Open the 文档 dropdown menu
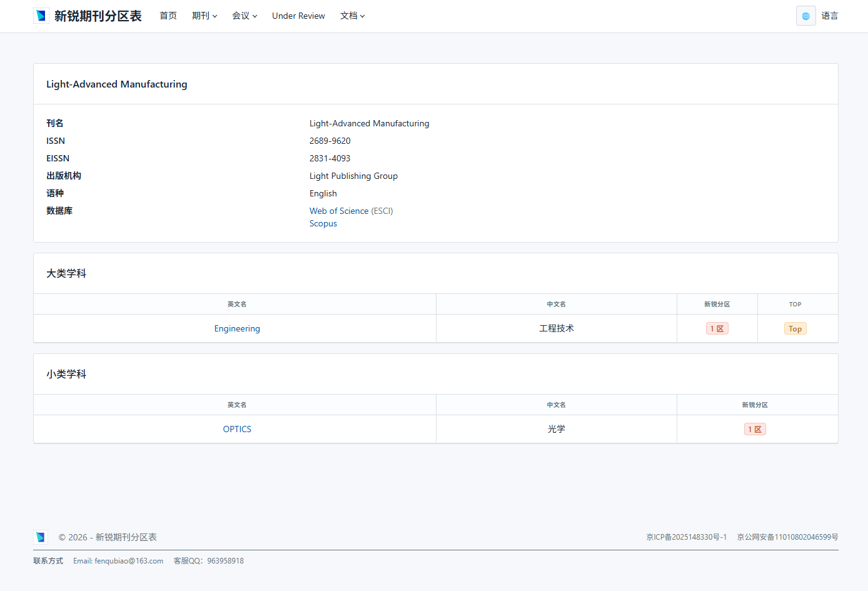The image size is (868, 591). click(x=352, y=16)
